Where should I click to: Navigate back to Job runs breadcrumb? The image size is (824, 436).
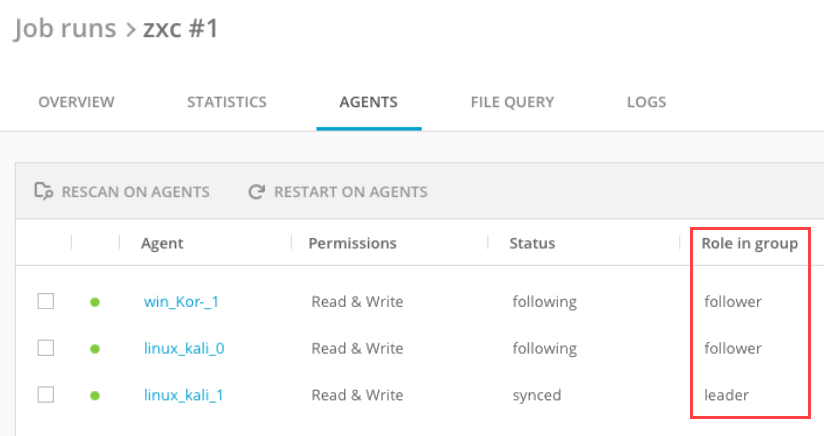[63, 30]
